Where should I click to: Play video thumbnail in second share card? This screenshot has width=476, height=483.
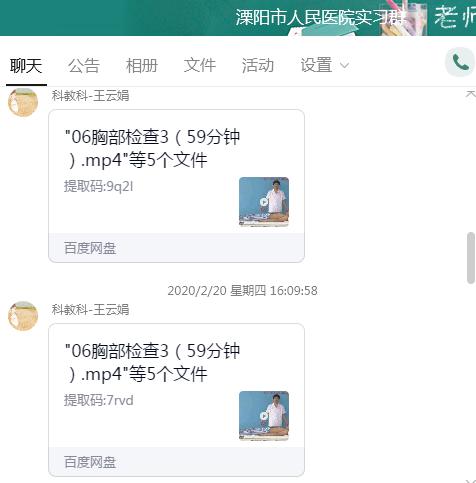pos(264,416)
